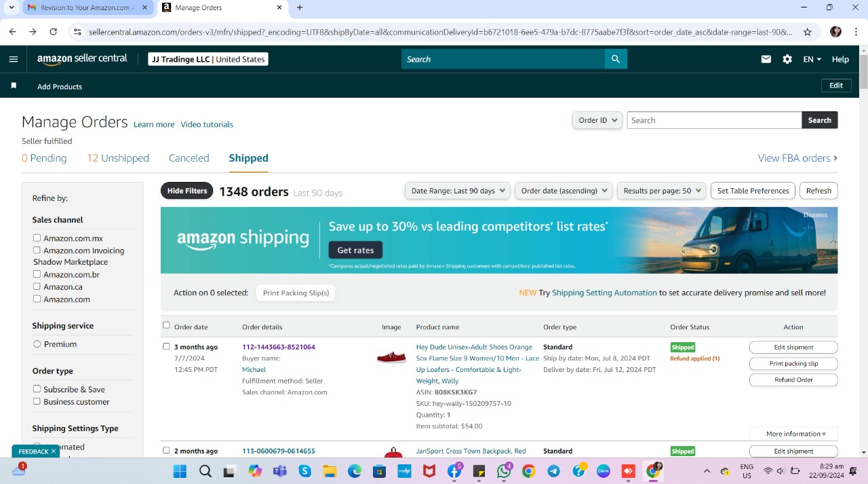
Task: Select the Premium shipping service radio
Action: click(37, 344)
